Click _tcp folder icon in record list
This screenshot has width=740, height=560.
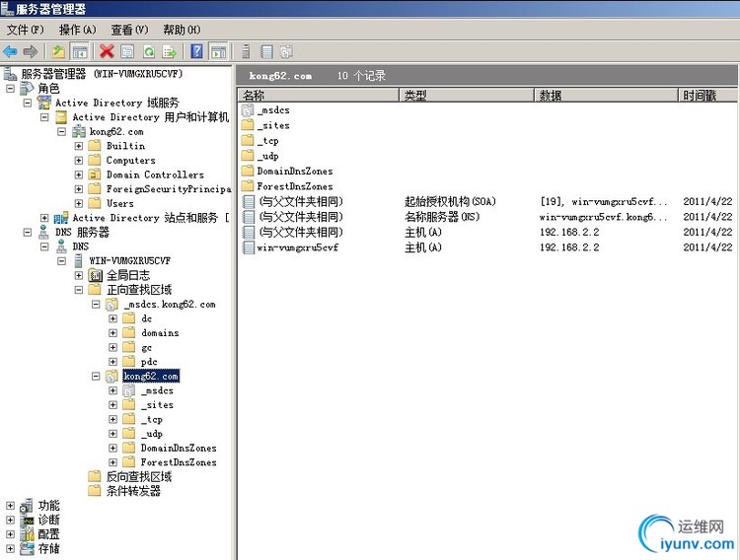[248, 141]
